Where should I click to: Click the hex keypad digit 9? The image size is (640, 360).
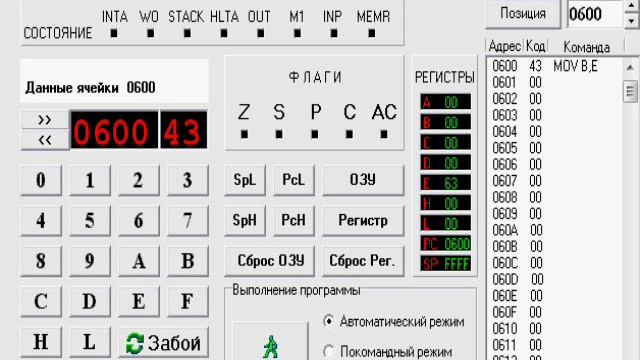[x=90, y=261]
